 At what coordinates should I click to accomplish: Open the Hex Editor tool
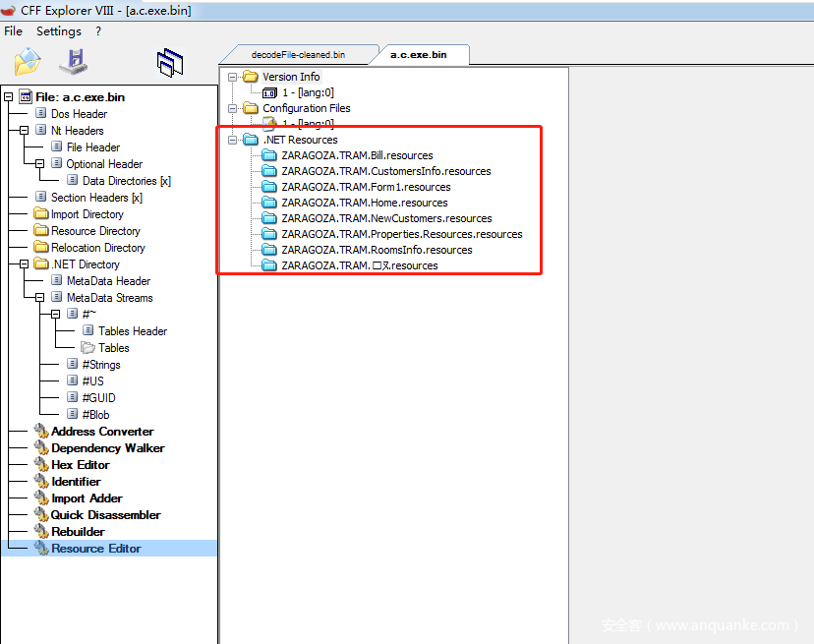point(81,465)
